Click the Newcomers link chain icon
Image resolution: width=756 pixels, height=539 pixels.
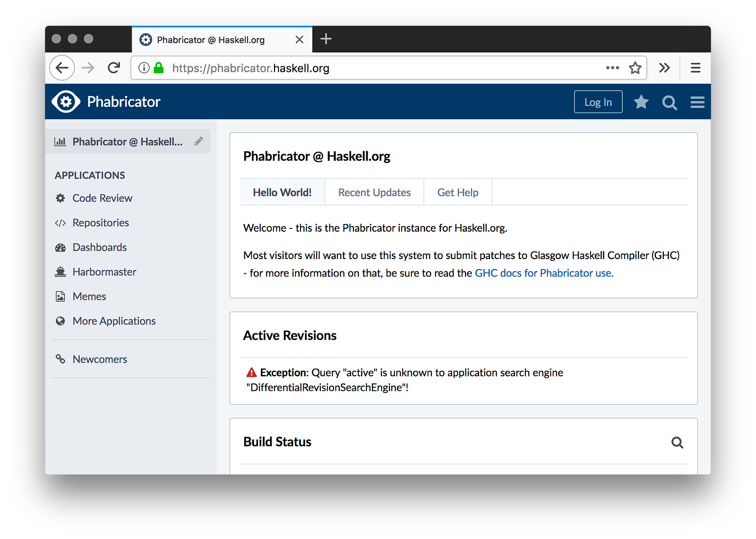[60, 359]
